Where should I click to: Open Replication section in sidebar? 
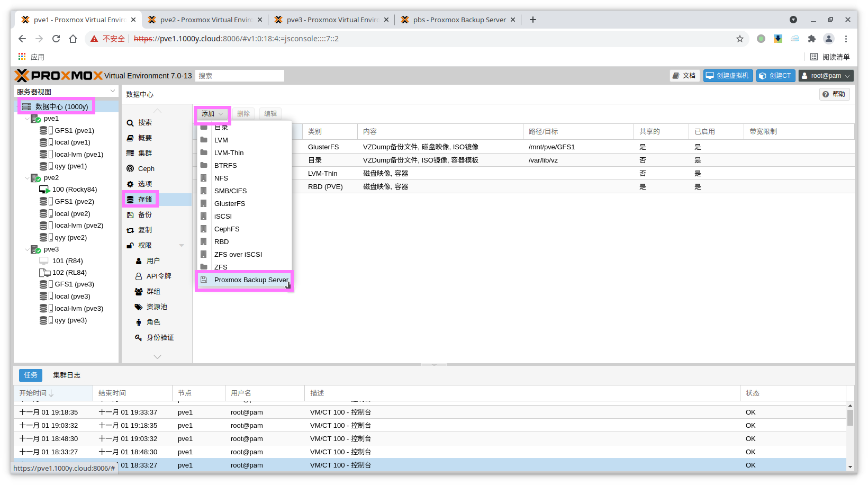pos(144,230)
